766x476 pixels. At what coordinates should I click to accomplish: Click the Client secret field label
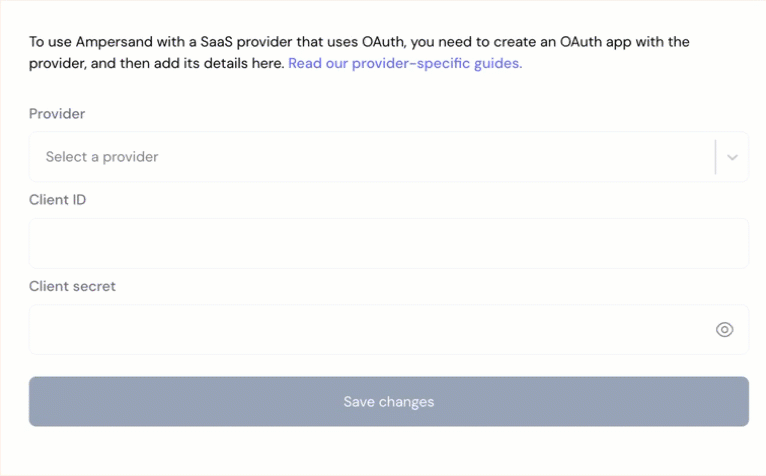point(72,286)
